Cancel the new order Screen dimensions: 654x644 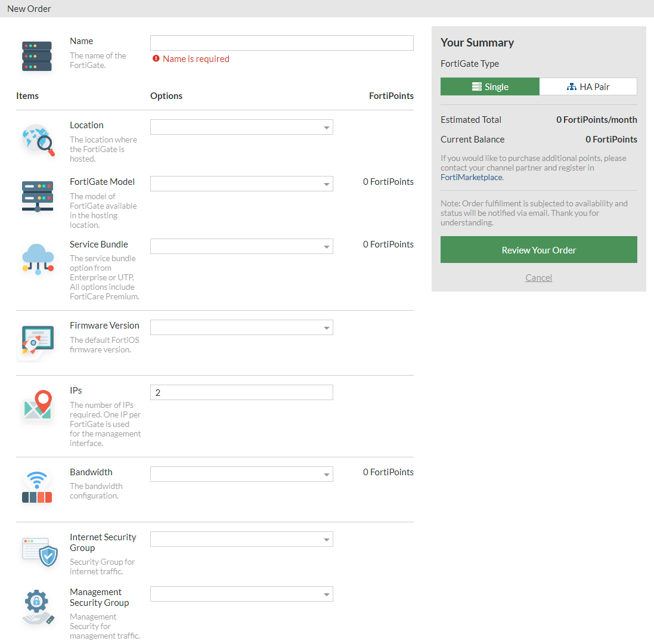538,277
